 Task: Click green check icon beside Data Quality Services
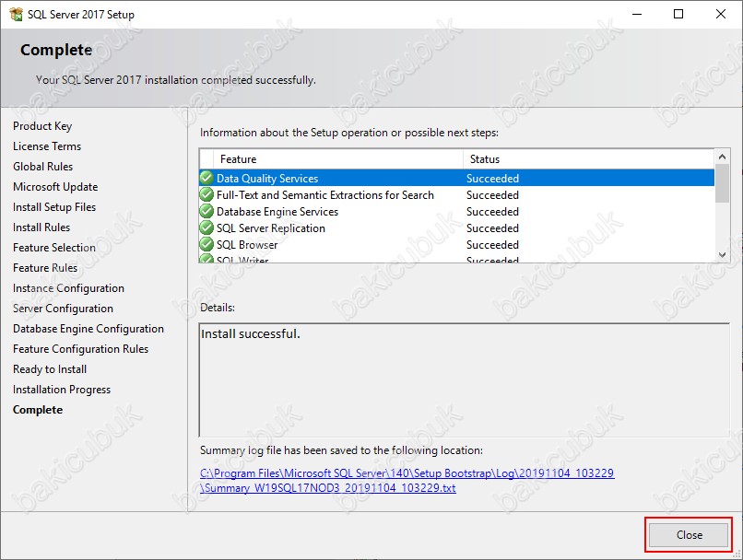pos(206,178)
